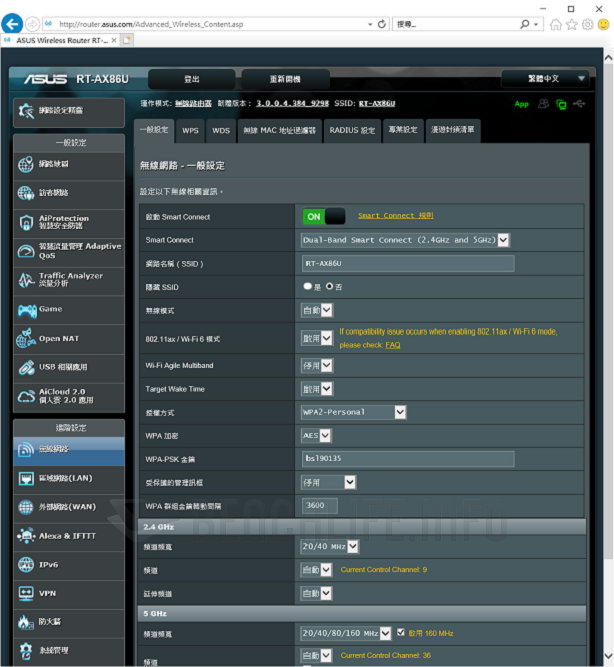614x667 pixels.
Task: Switch to the roaming block list tab
Action: tap(453, 130)
